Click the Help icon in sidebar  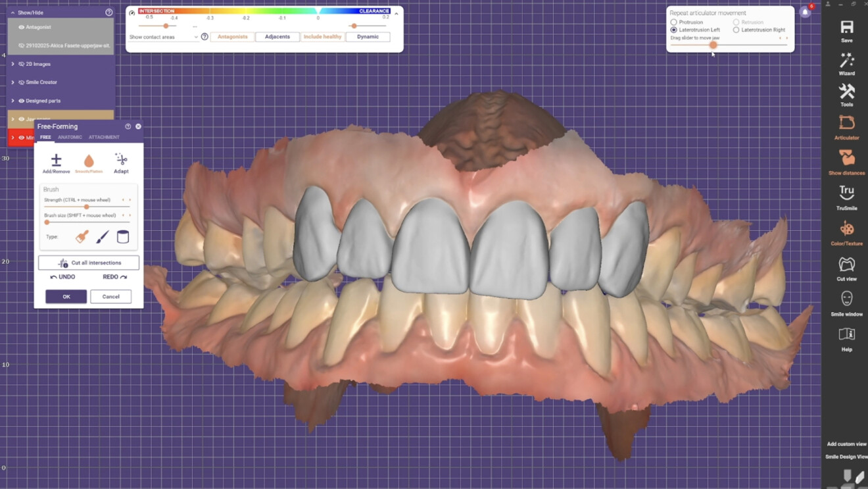[847, 334]
